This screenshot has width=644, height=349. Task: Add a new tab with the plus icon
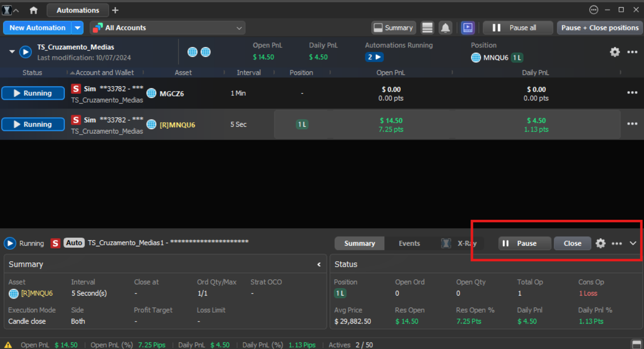115,10
